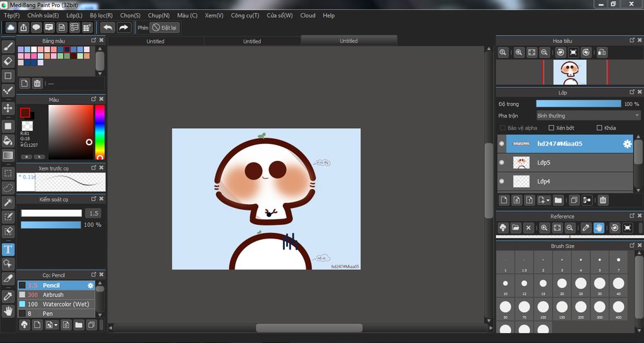
Task: Click canvas horizontal scrollbar thumb
Action: pos(309,328)
